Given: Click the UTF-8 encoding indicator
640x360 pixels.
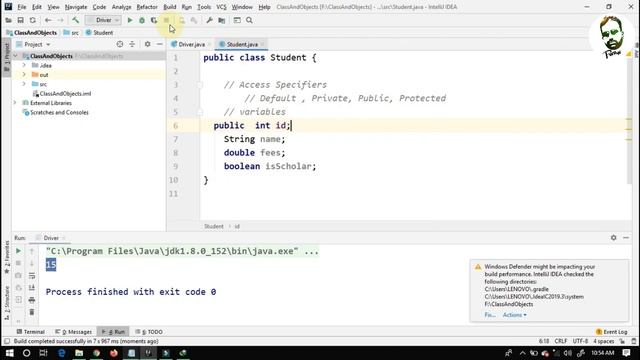Looking at the screenshot, I should pyautogui.click(x=580, y=341).
